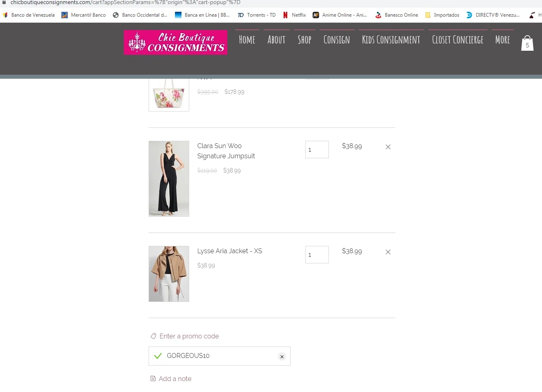Open the black jumpsuit thumbnail

point(169,179)
